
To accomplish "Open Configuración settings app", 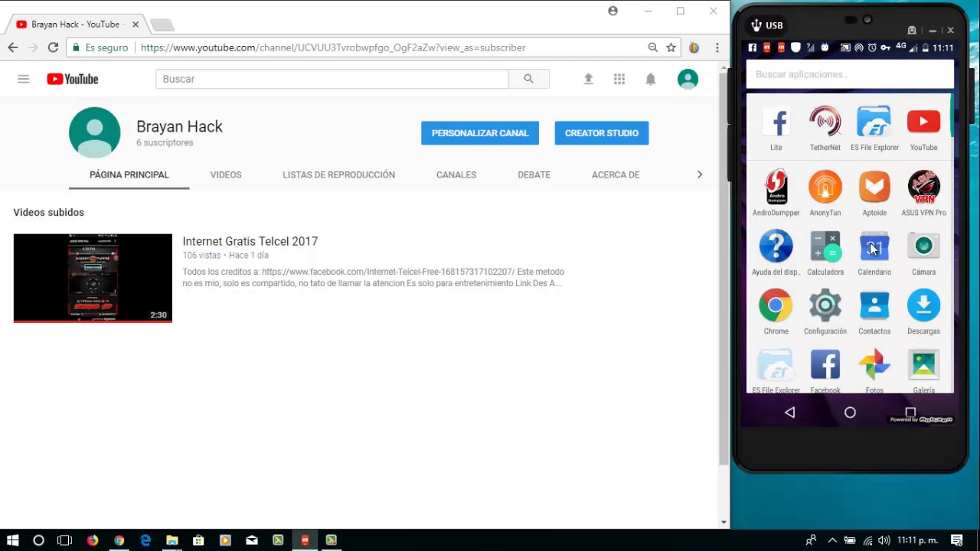I will 825,311.
